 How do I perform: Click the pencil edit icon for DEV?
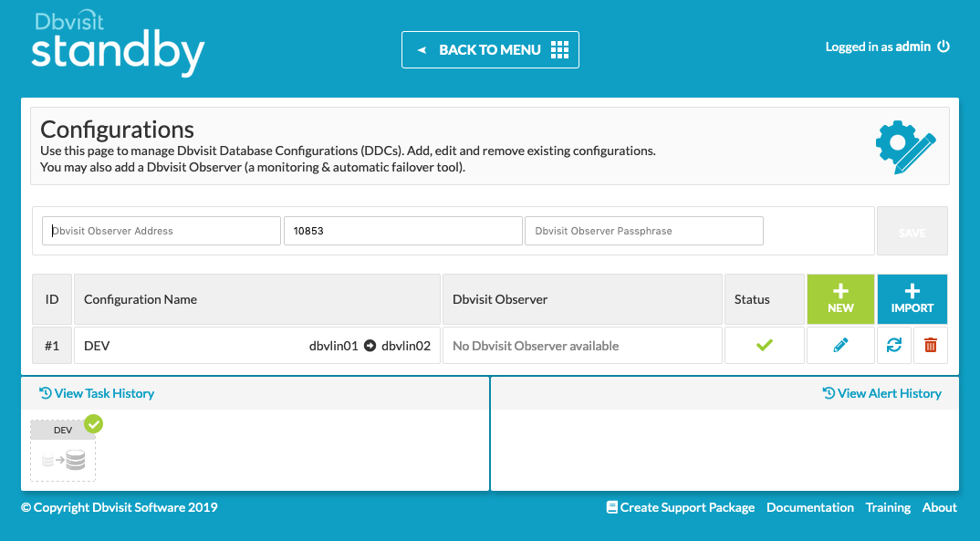[840, 346]
